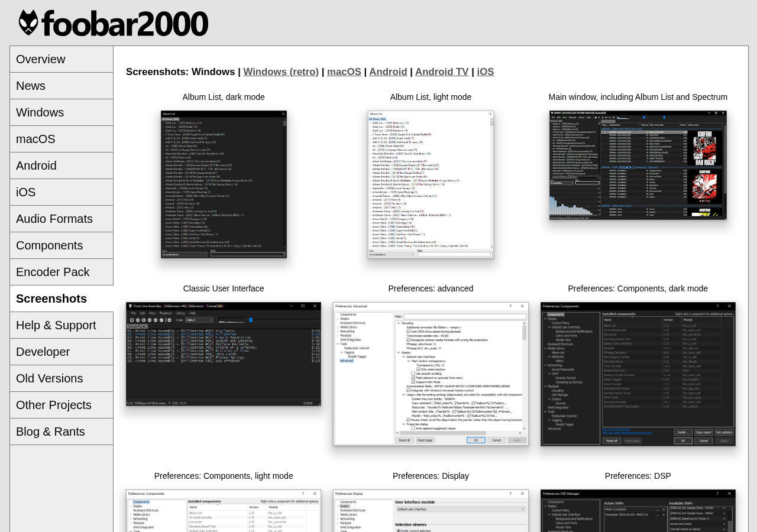Open the Android TV screenshots link
Image resolution: width=757 pixels, height=532 pixels.
(x=442, y=72)
